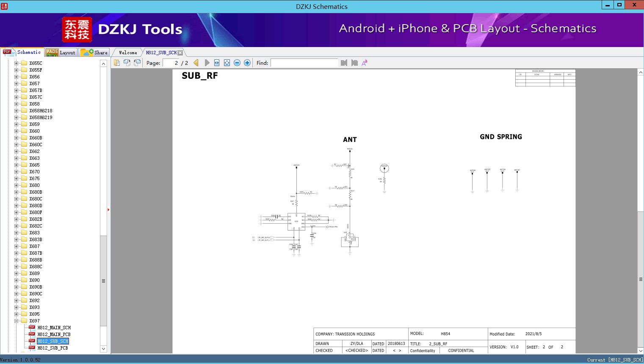
Task: Close the H812_SUB_SCH document tab
Action: click(x=180, y=53)
